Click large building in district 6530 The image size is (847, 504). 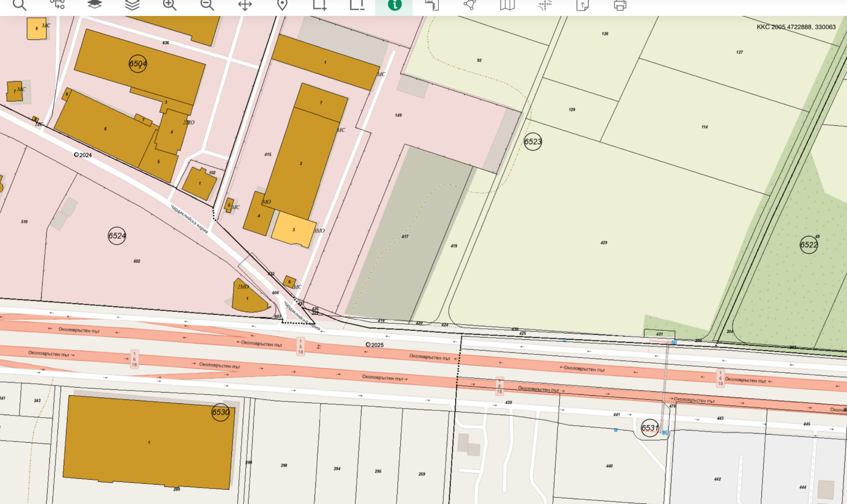point(149,443)
